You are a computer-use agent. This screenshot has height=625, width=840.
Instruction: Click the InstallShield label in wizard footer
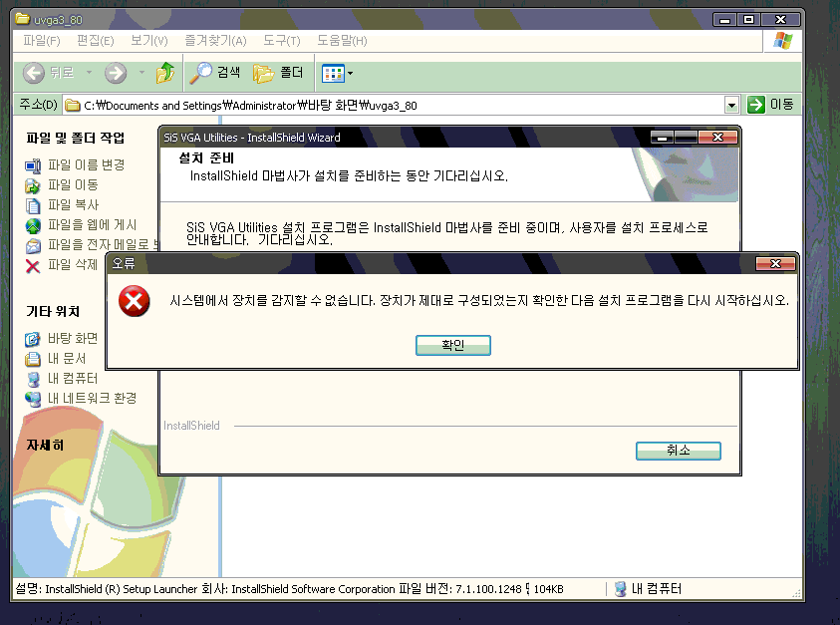coord(191,426)
